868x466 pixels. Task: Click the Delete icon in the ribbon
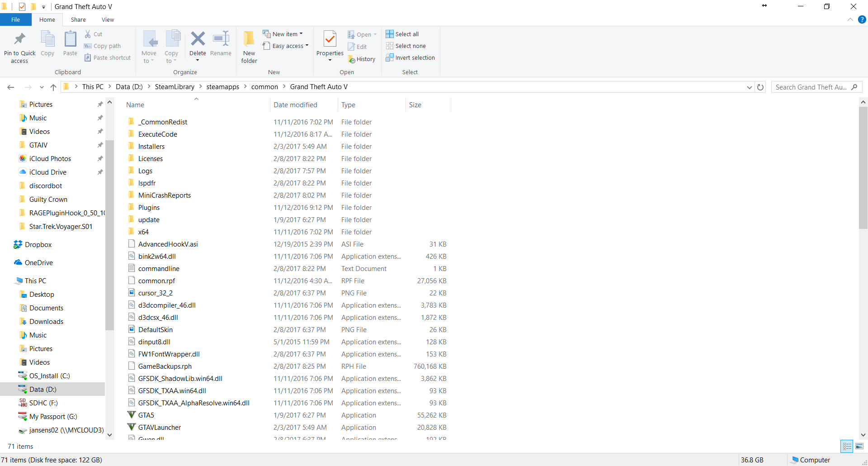point(198,40)
